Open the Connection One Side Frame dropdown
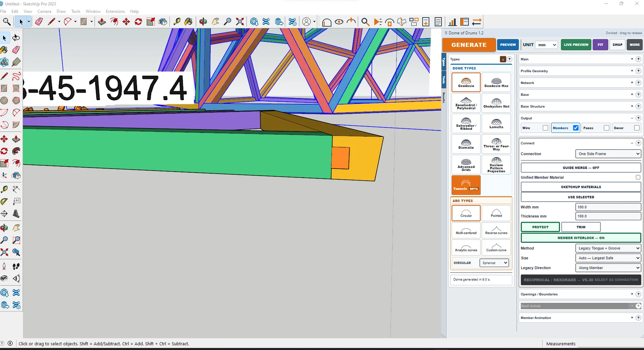644x350 pixels. pos(608,154)
